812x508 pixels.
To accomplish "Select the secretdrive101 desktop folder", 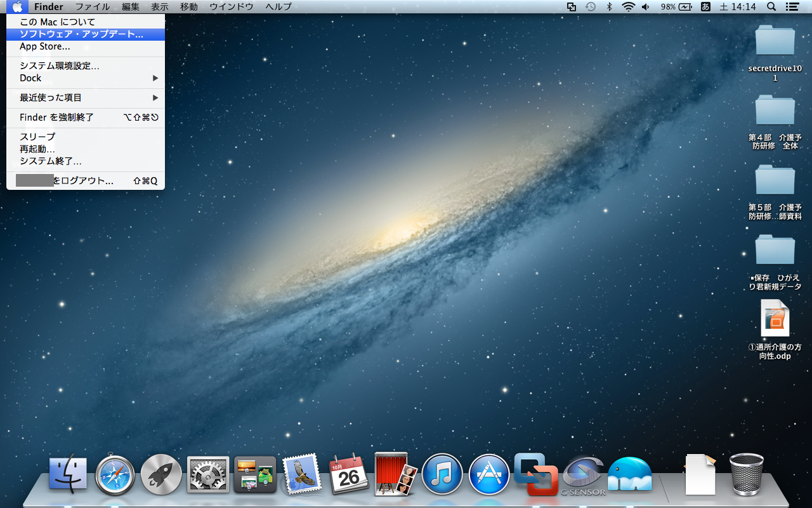I will [775, 41].
